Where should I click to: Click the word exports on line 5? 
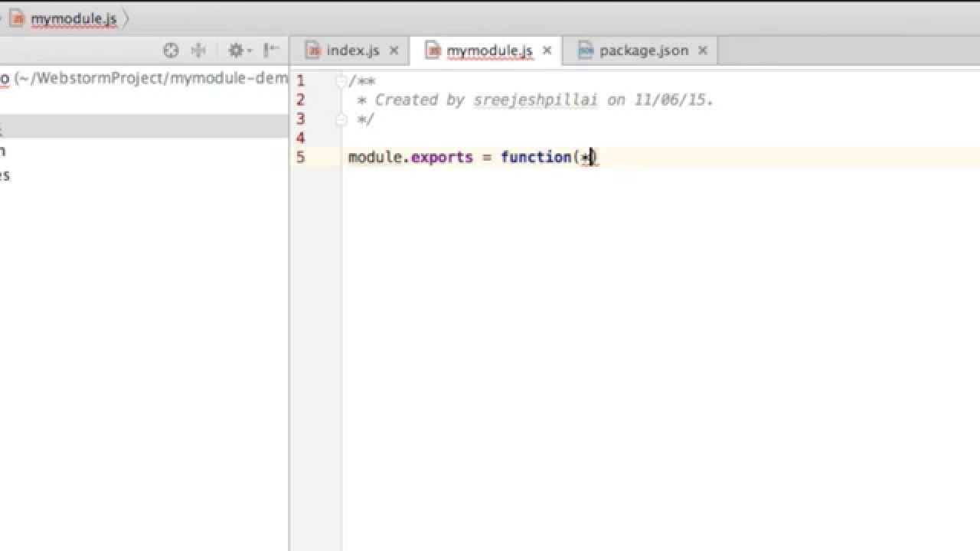(x=442, y=157)
